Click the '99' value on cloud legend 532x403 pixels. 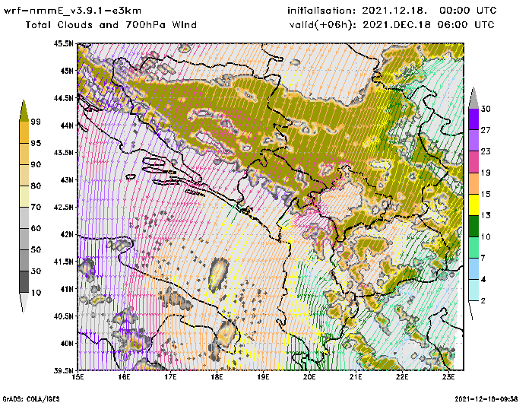(36, 122)
